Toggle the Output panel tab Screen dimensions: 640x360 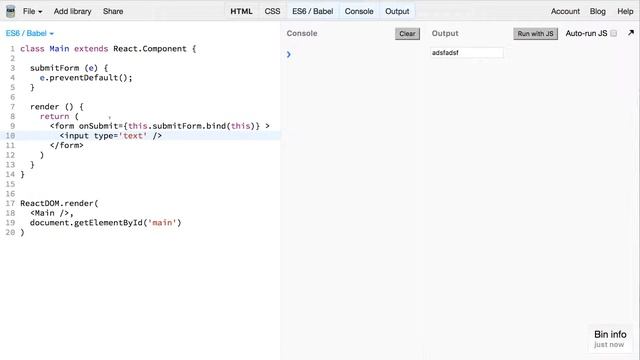coord(397,11)
